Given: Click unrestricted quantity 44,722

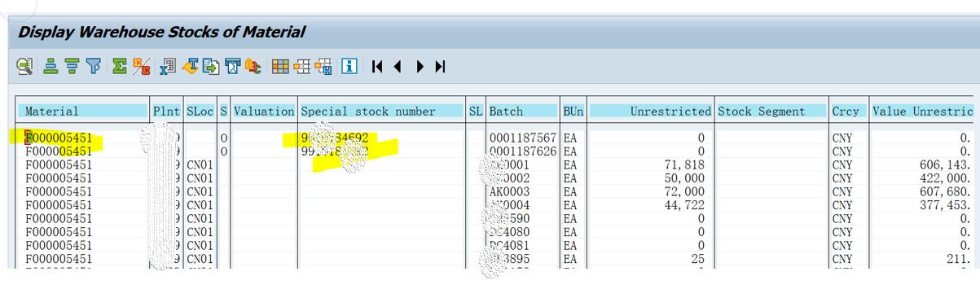Looking at the screenshot, I should pos(683,205).
